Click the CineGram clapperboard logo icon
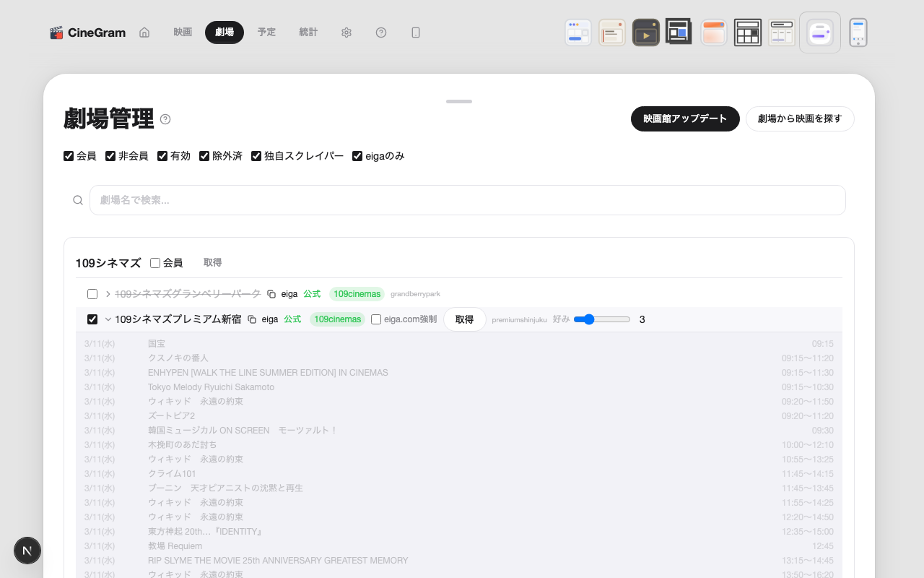 pyautogui.click(x=58, y=32)
